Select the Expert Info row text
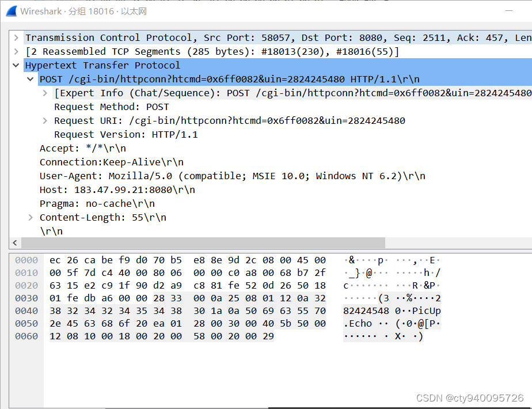This screenshot has width=532, height=409. 293,93
